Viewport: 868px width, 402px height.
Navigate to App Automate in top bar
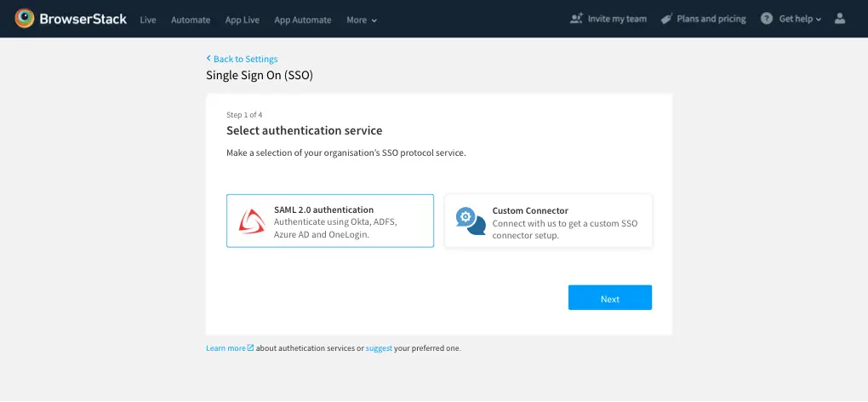(305, 20)
